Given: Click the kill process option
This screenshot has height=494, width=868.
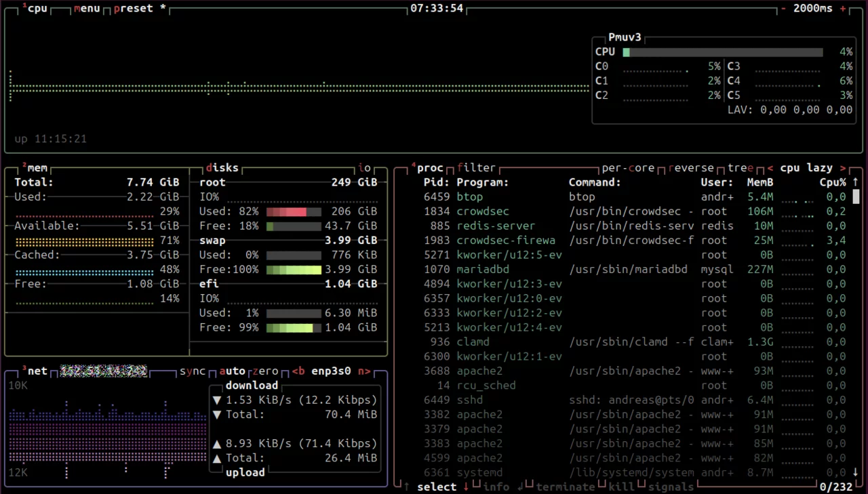Looking at the screenshot, I should [x=622, y=487].
